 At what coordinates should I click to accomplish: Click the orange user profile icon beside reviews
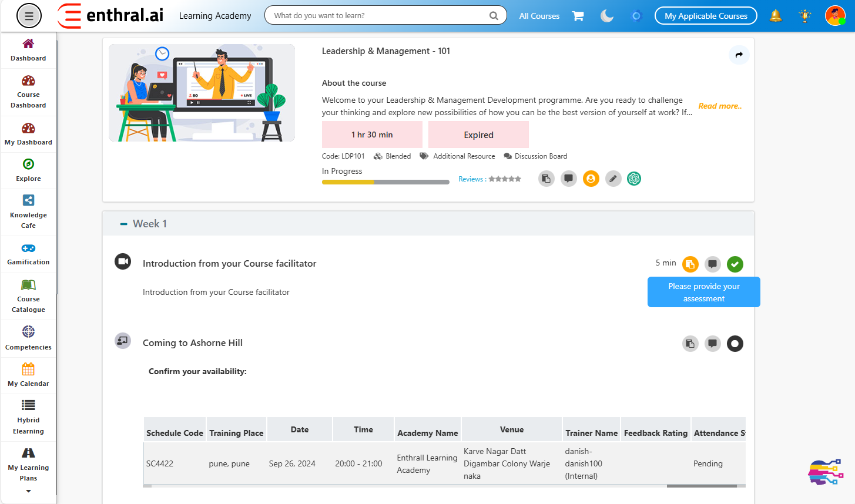coord(591,178)
